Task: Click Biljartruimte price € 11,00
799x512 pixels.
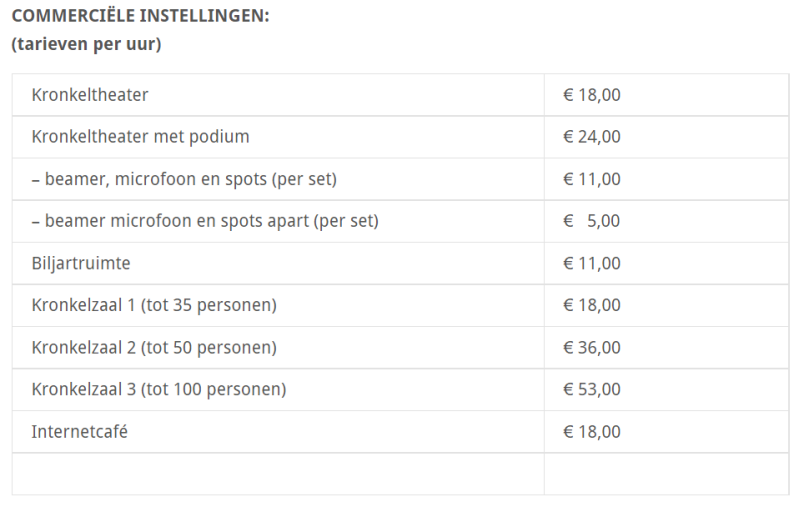Action: (592, 263)
